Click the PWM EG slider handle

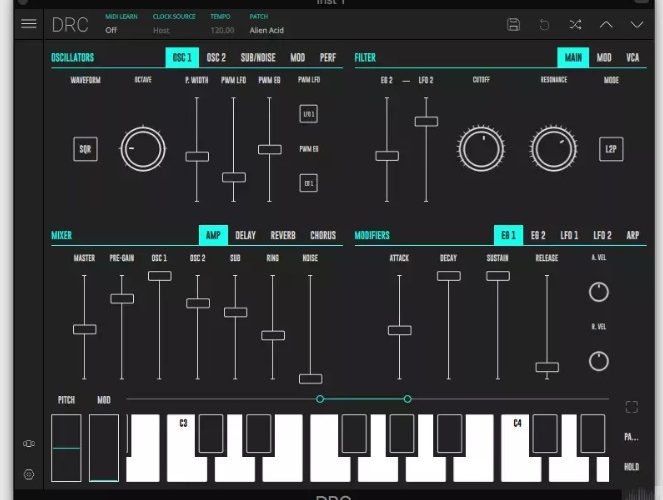(x=270, y=150)
